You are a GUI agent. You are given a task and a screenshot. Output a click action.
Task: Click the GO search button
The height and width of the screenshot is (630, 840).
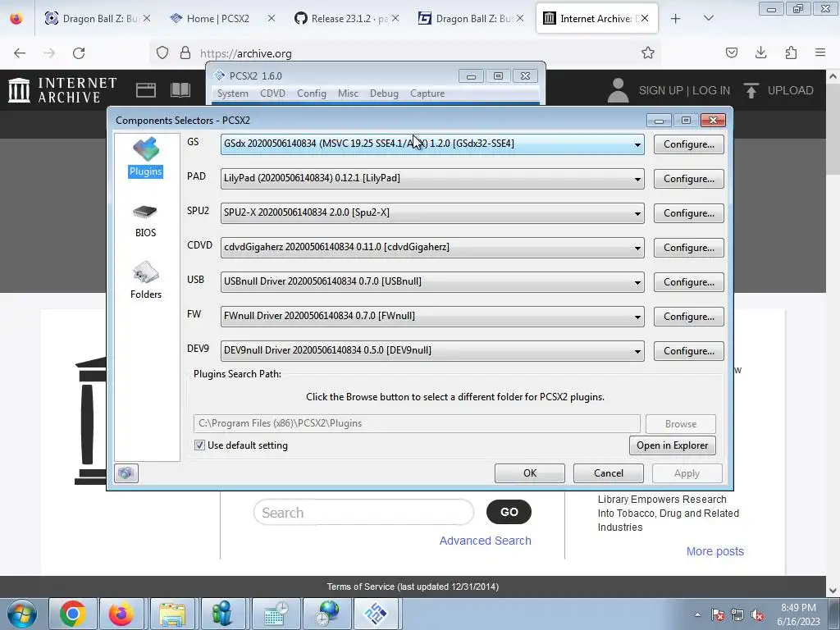(509, 512)
